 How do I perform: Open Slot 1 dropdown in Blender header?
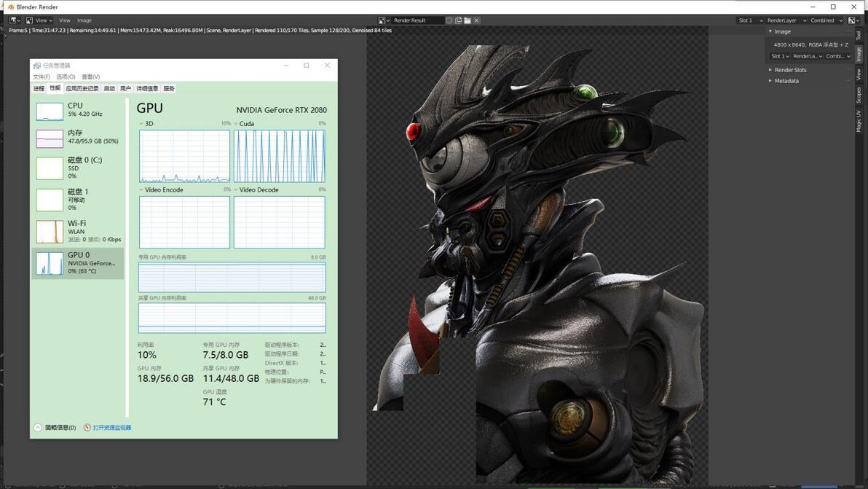750,20
